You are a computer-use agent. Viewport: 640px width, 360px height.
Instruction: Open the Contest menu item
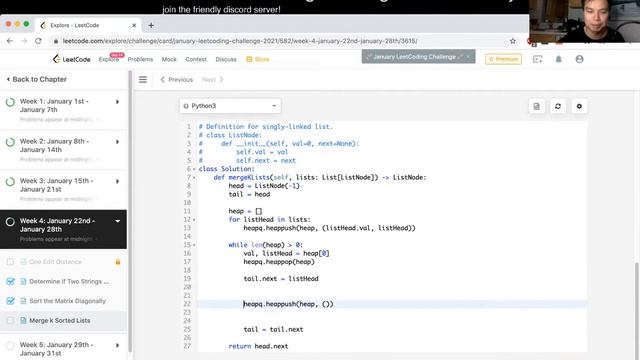(196, 59)
